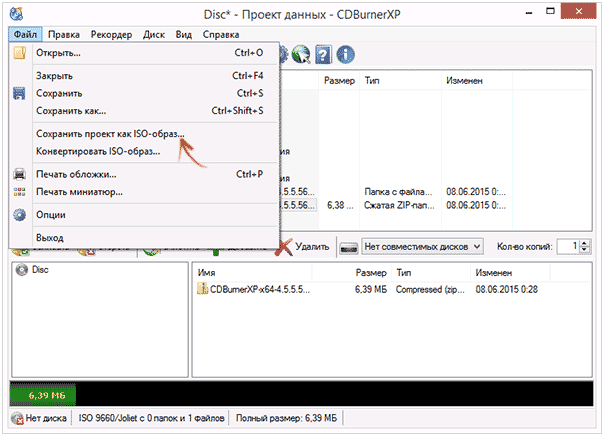This screenshot has width=604, height=436.
Task: Click the lower Изменен column header
Action: point(510,273)
